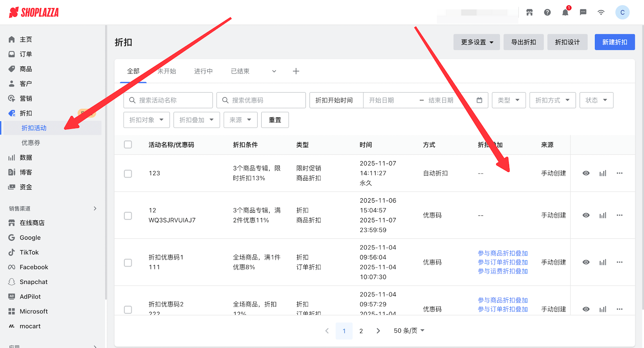
Task: Switch to the 进行中 tab
Action: point(203,71)
